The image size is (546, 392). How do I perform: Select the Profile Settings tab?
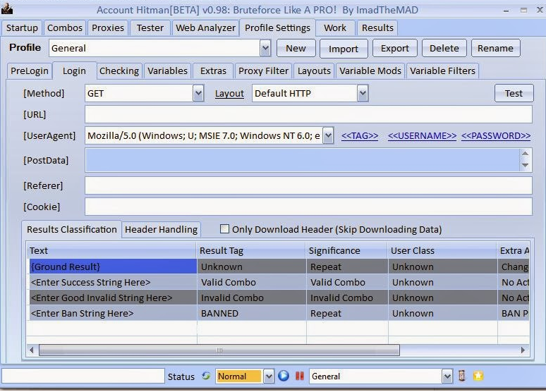coord(277,28)
